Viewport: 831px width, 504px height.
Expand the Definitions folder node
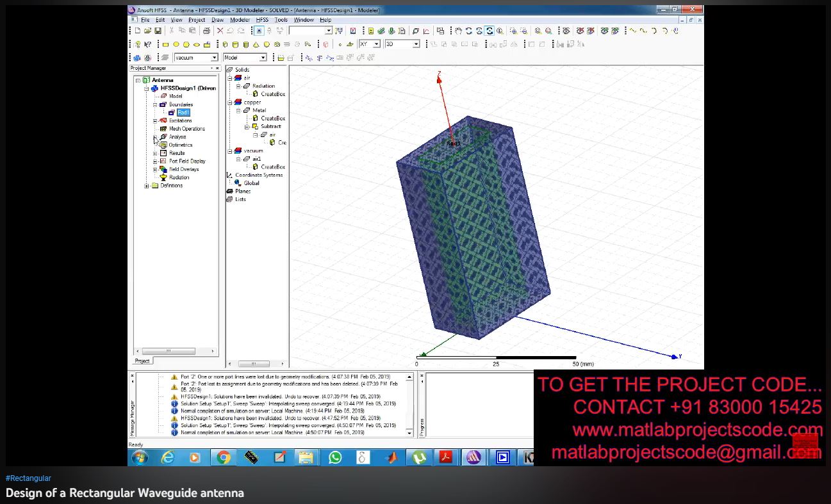point(147,186)
